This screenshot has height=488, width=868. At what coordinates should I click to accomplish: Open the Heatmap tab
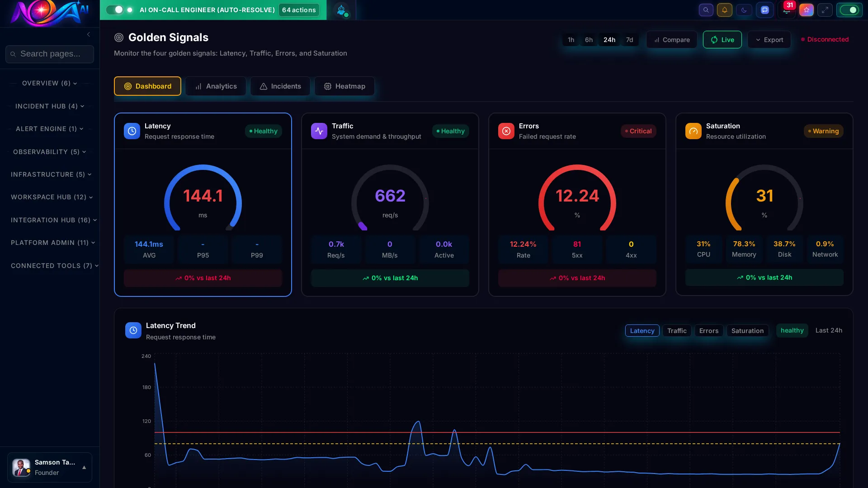[344, 86]
